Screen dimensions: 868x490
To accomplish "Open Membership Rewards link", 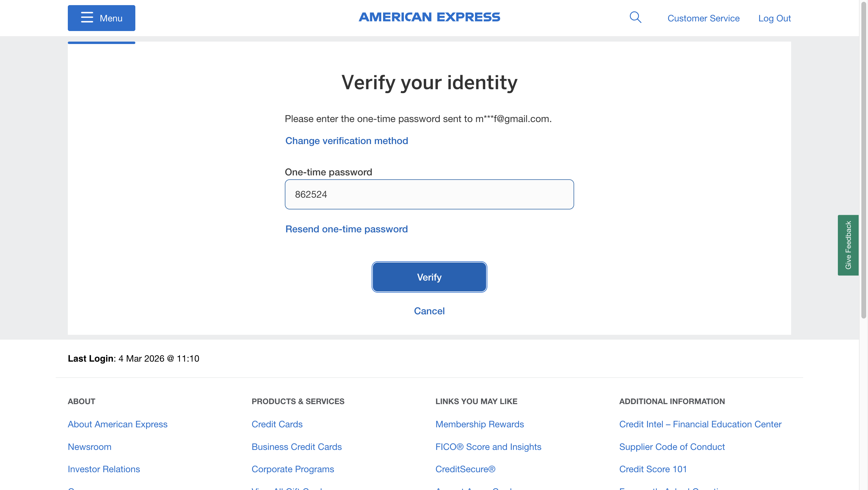I will (x=480, y=424).
